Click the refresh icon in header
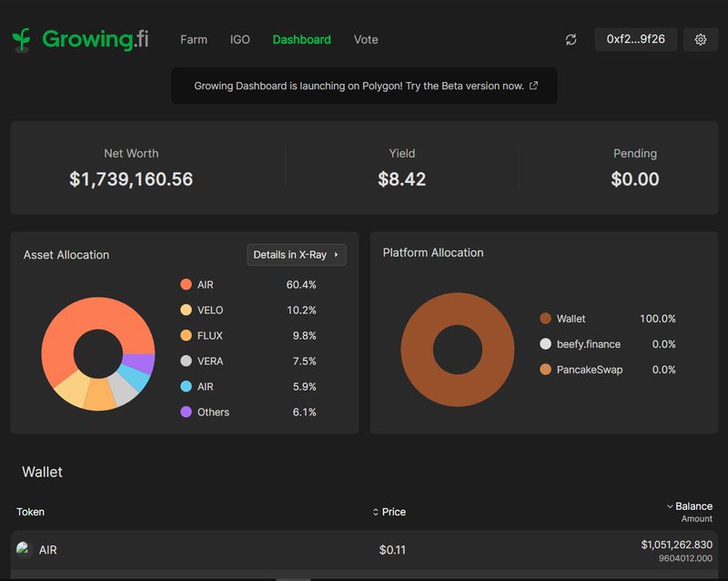The width and height of the screenshot is (728, 581). coord(571,40)
